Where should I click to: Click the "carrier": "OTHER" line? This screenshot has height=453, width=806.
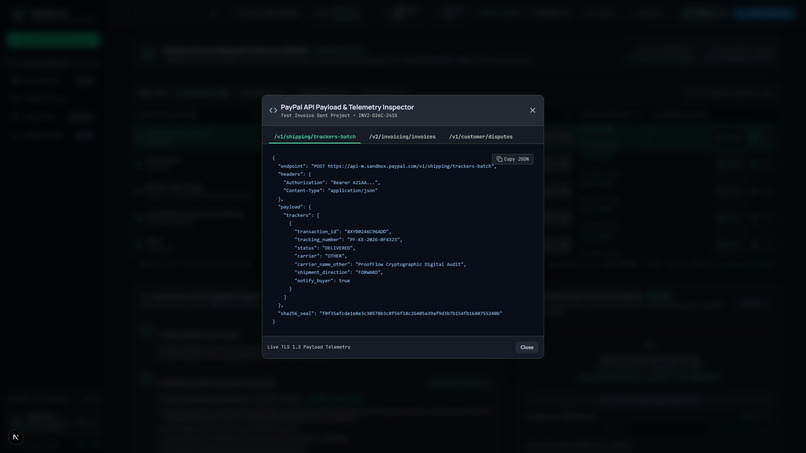tap(321, 256)
